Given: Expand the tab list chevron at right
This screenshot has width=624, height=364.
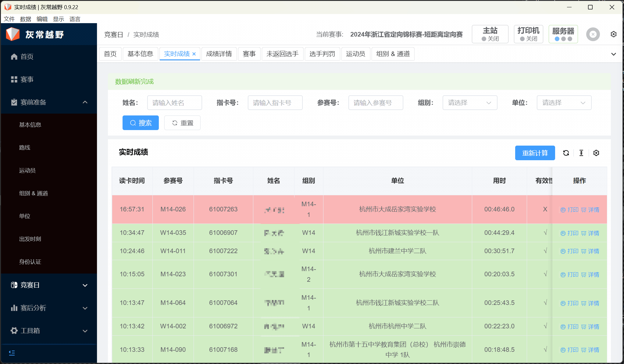Looking at the screenshot, I should [x=614, y=54].
